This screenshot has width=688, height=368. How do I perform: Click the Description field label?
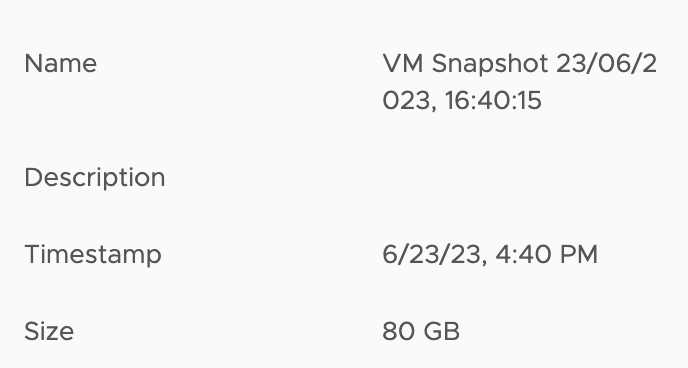95,178
